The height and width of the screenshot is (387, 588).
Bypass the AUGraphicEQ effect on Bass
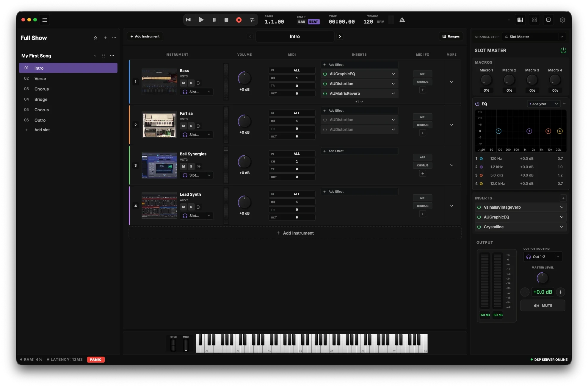325,74
